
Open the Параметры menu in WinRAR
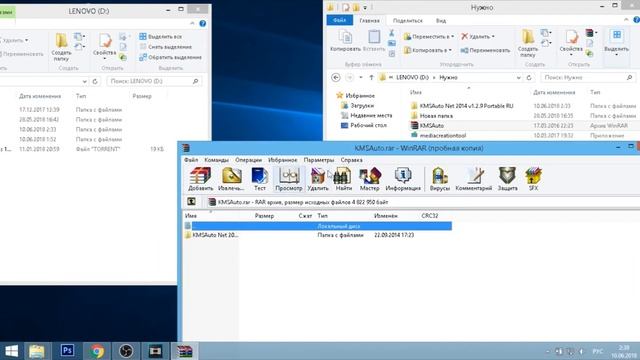[319, 160]
